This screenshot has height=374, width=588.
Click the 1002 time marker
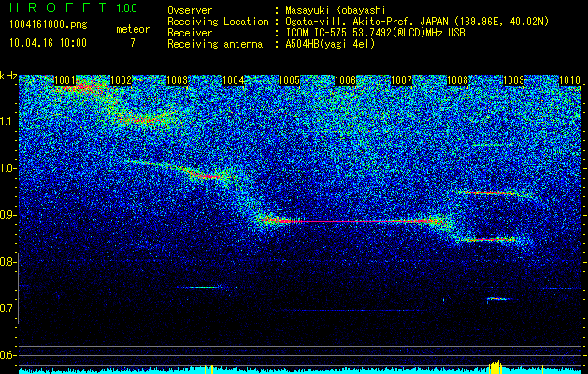coord(122,80)
